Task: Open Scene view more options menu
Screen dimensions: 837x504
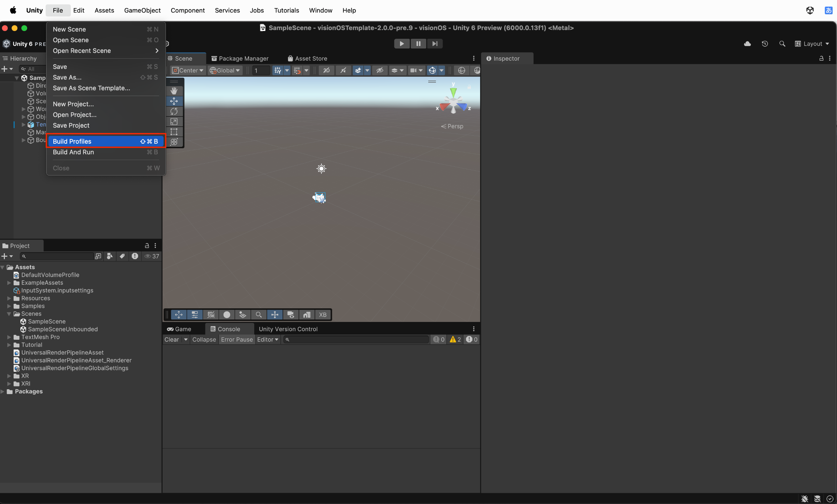Action: [474, 58]
